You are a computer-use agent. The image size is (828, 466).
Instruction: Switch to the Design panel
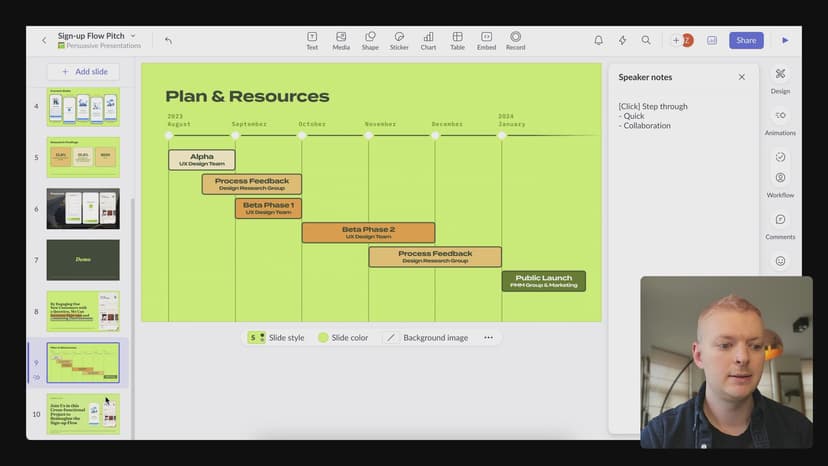780,79
